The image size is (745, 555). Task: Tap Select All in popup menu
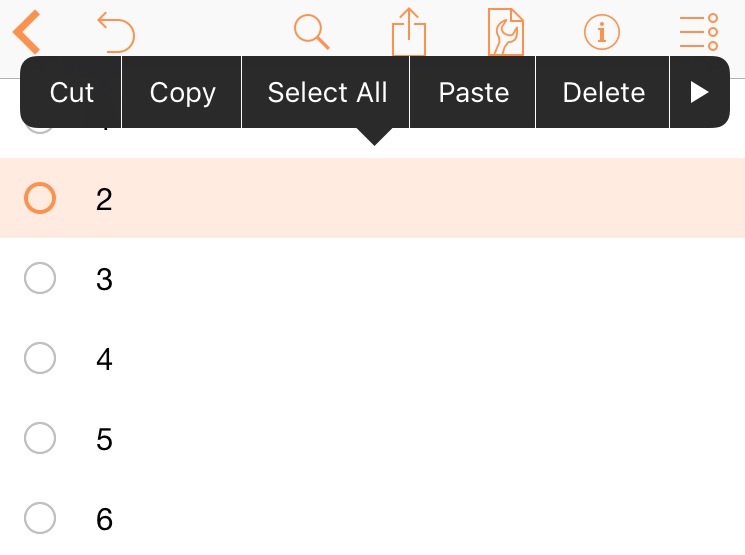coord(327,92)
